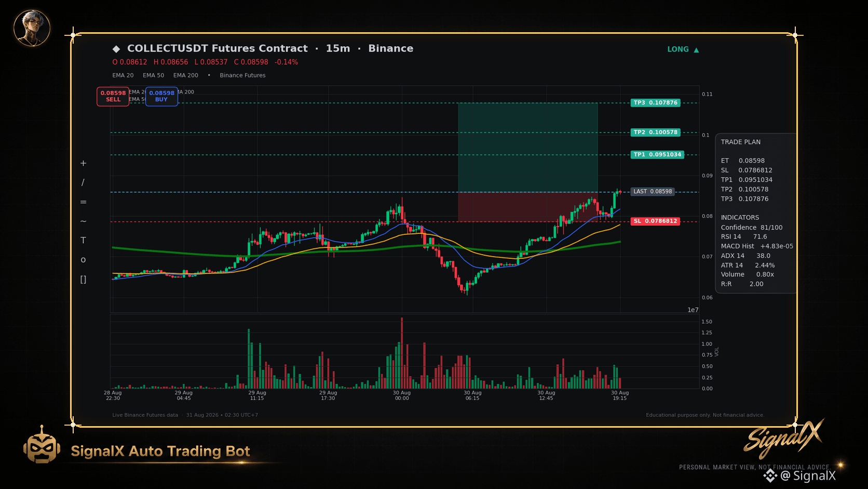The width and height of the screenshot is (868, 489).
Task: Click the red stop-loss zone on chart
Action: click(x=528, y=207)
